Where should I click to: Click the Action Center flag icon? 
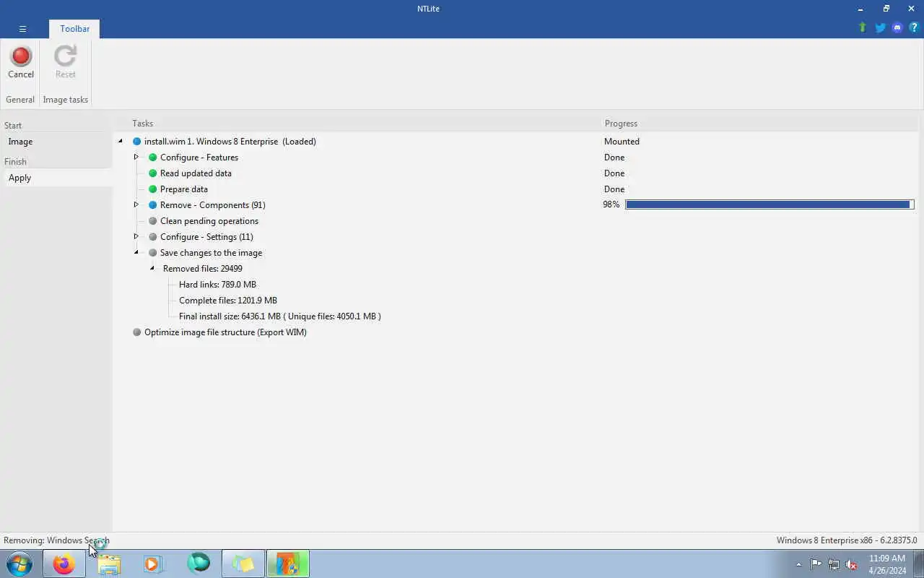[816, 564]
